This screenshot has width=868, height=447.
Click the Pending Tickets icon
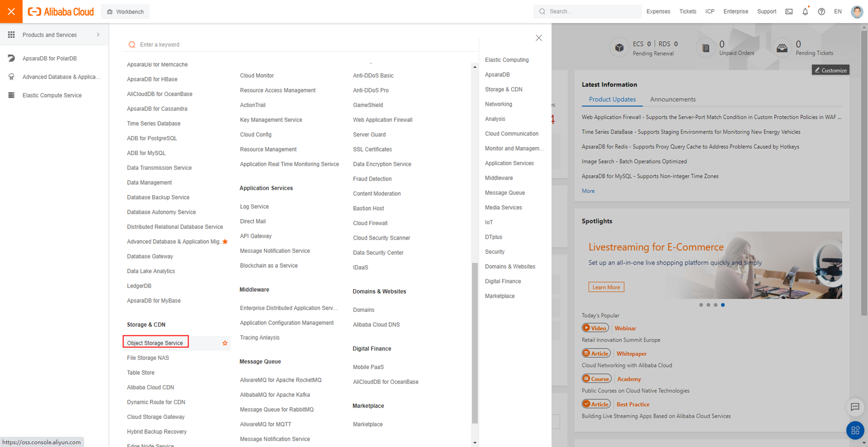pos(782,48)
